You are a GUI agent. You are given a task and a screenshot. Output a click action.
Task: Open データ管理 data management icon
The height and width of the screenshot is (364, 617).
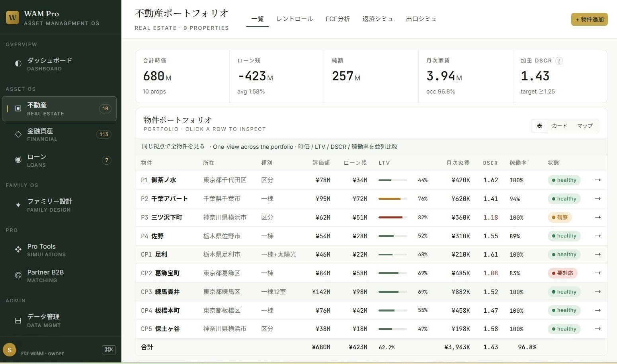click(x=18, y=320)
